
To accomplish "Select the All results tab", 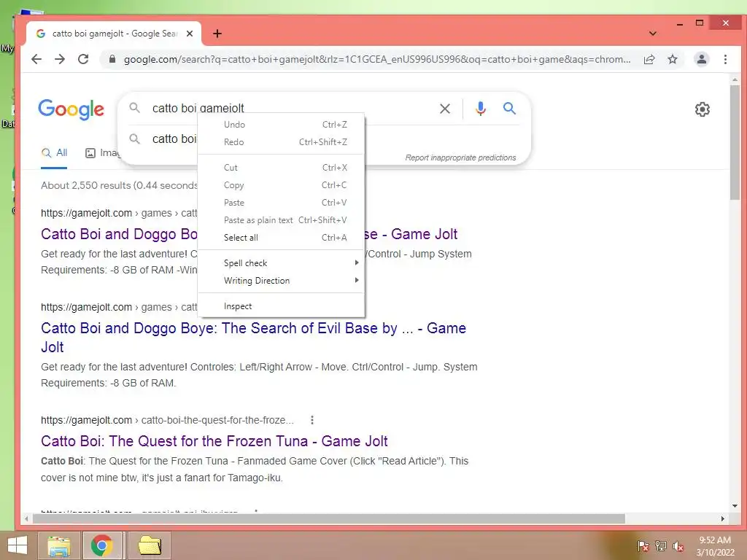I will click(x=54, y=153).
